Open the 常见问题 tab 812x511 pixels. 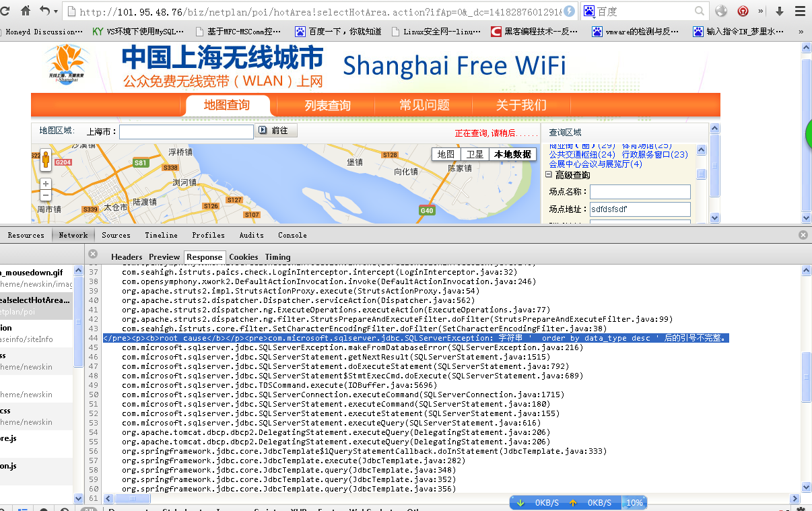tap(424, 106)
